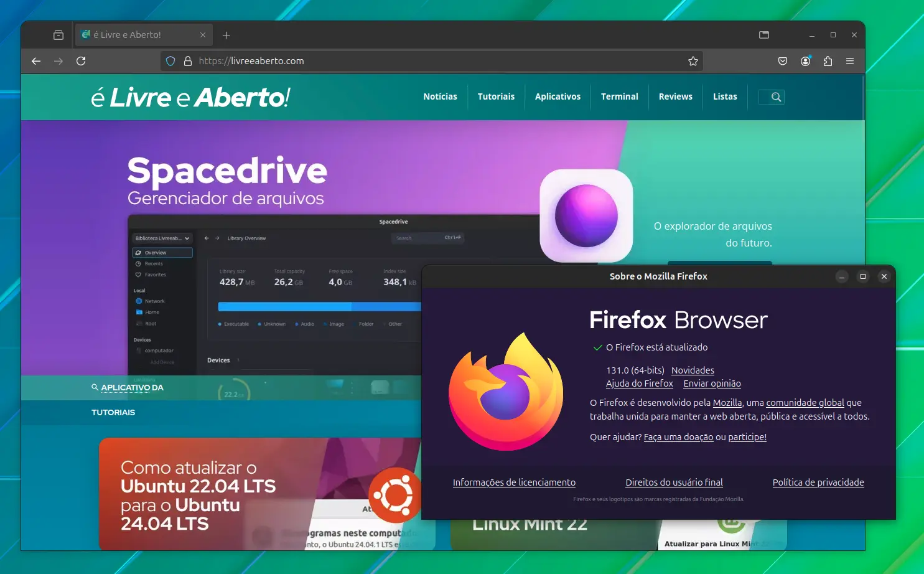Click the participe! link
Image resolution: width=924 pixels, height=574 pixels.
click(747, 437)
